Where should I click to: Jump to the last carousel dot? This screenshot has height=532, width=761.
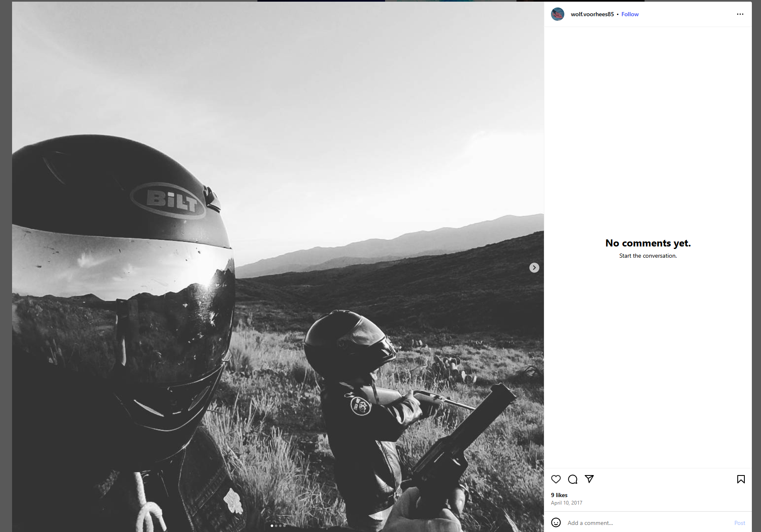[x=284, y=526]
